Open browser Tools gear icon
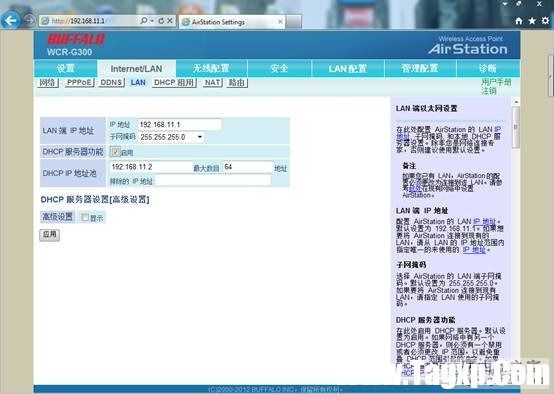 [546, 21]
